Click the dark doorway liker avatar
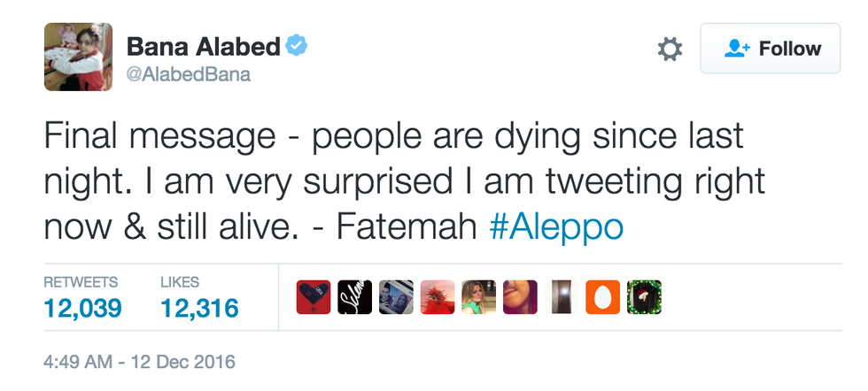868x391 pixels. click(x=562, y=297)
